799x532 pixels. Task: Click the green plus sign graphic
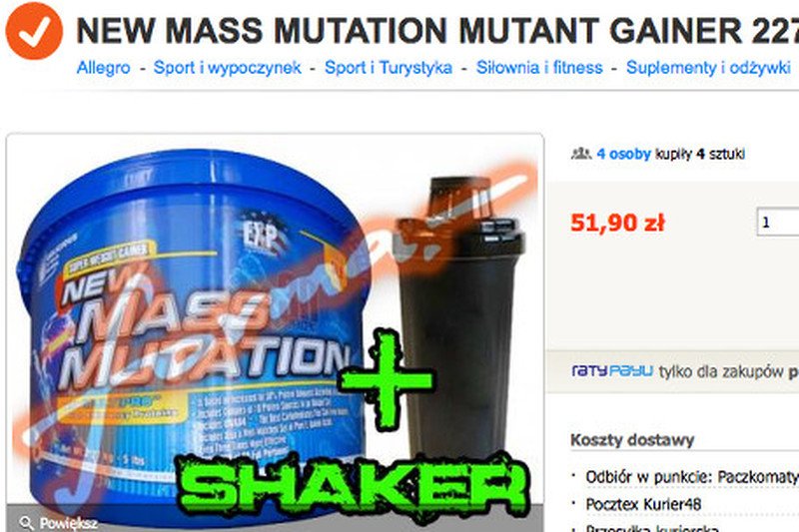[386, 379]
